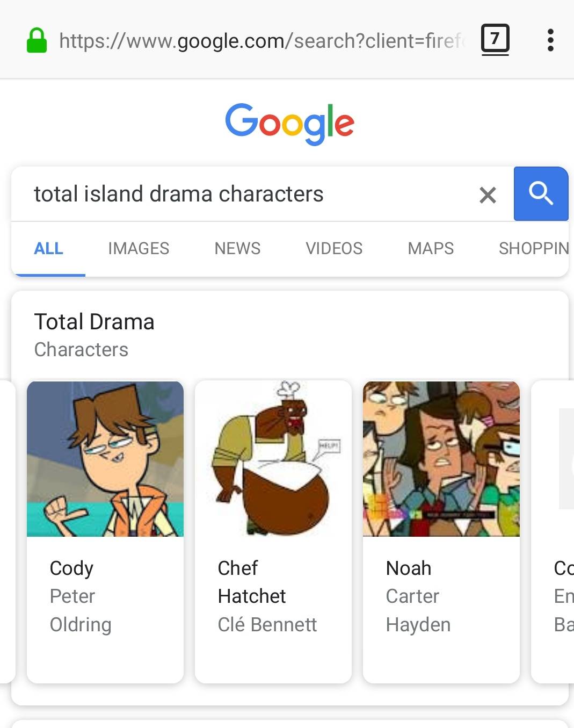Viewport: 574px width, 728px height.
Task: Open the Noah character picture
Action: [441, 459]
